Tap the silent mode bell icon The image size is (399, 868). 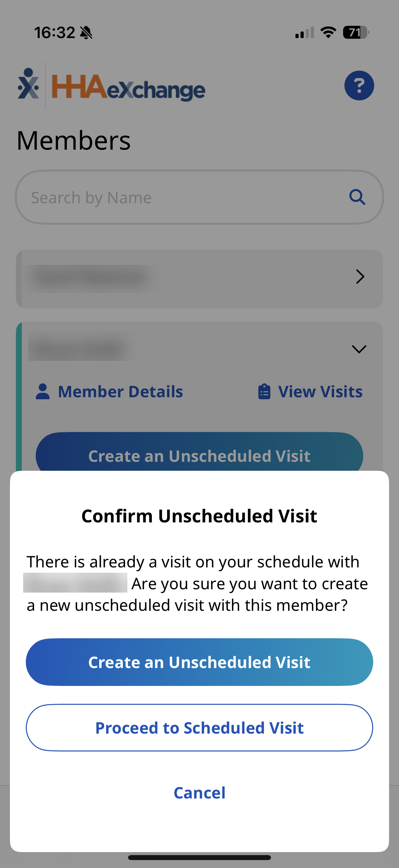point(86,33)
